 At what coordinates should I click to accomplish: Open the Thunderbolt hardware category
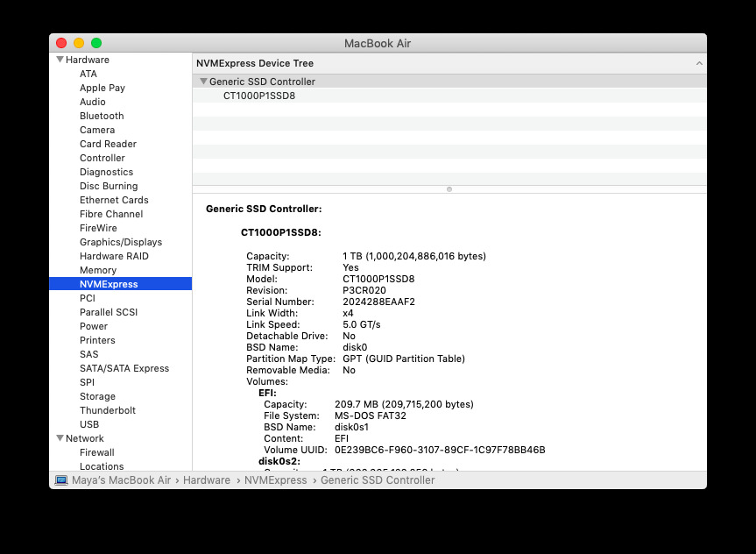tap(108, 410)
